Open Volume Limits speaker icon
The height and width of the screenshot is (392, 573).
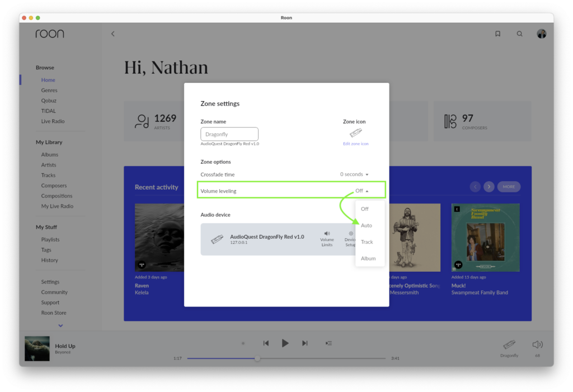(327, 233)
